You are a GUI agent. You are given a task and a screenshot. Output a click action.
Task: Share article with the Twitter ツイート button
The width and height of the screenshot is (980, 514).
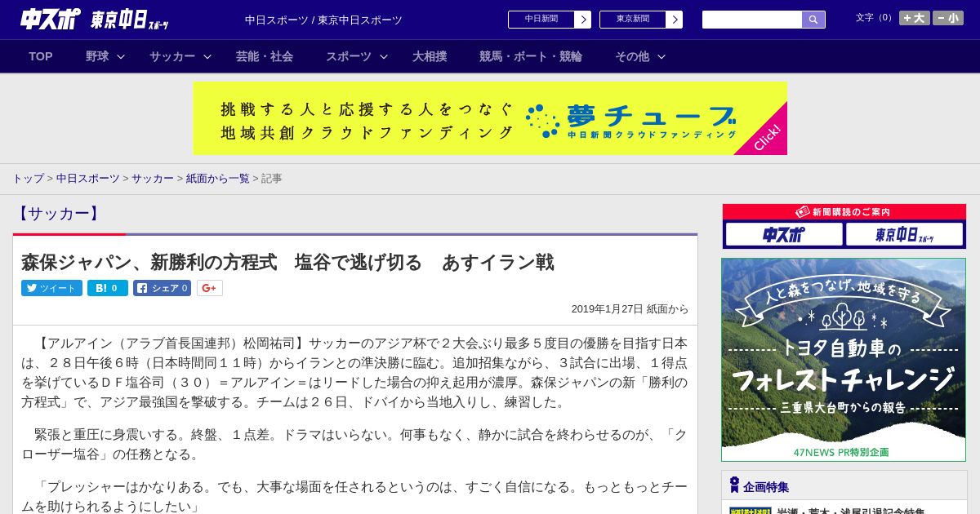coord(51,288)
